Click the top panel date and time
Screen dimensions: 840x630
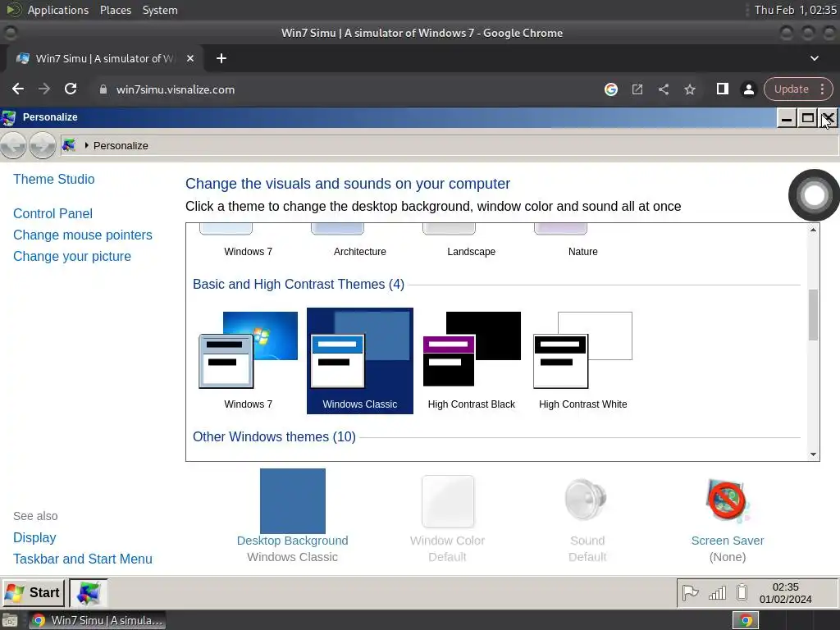(795, 10)
